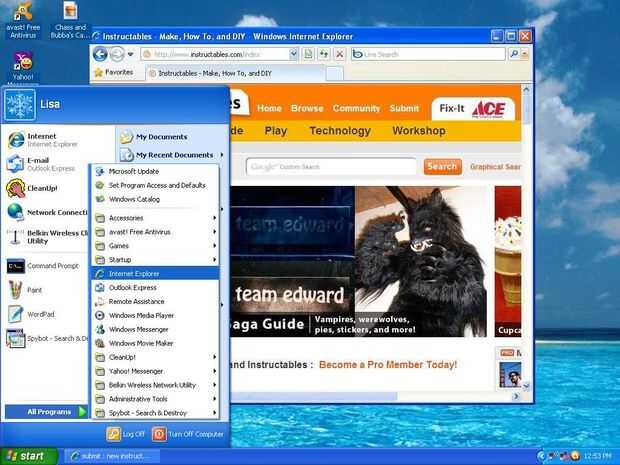
Task: Expand avast! Free Antivirus program folder
Action: 155,232
